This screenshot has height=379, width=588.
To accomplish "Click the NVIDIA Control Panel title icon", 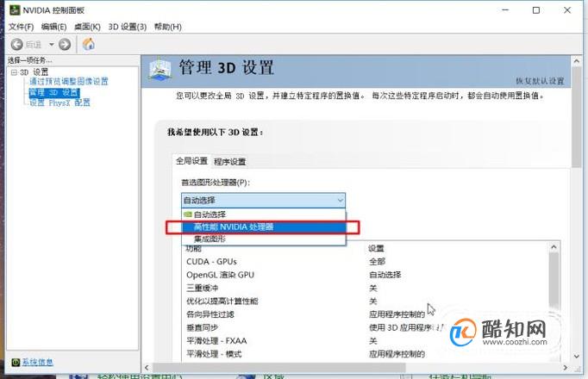I will (x=15, y=10).
